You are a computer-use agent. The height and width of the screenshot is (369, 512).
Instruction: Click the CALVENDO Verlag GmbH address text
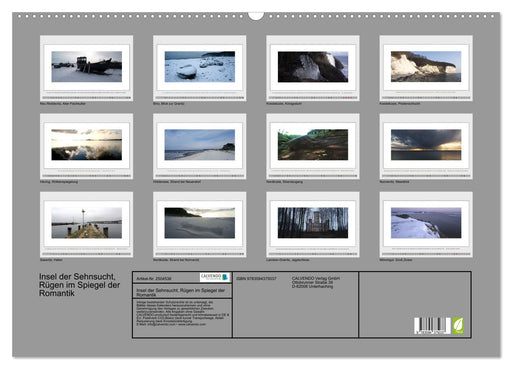(x=316, y=282)
